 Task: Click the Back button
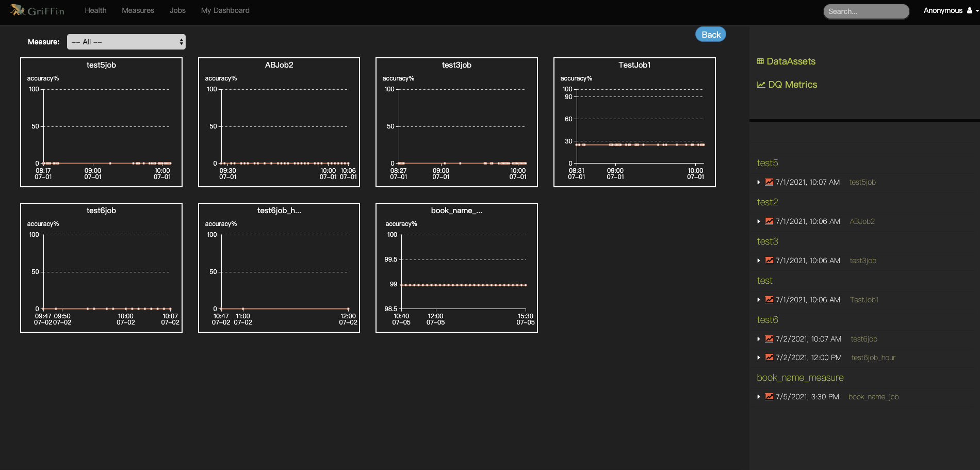click(x=711, y=35)
